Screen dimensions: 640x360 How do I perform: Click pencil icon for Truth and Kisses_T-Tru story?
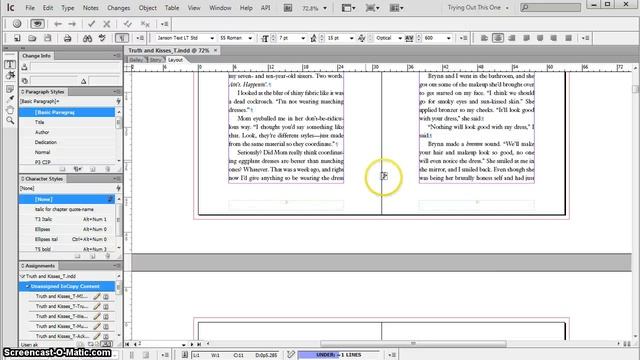tap(97, 306)
